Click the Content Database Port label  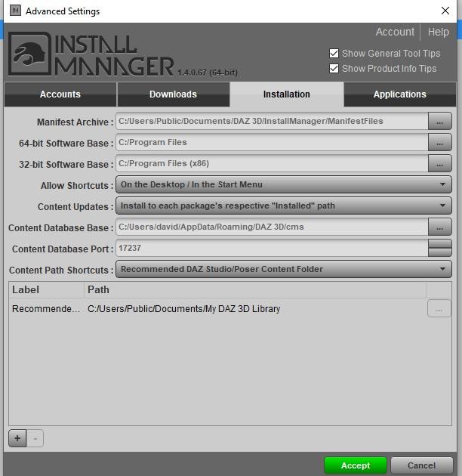tap(63, 249)
